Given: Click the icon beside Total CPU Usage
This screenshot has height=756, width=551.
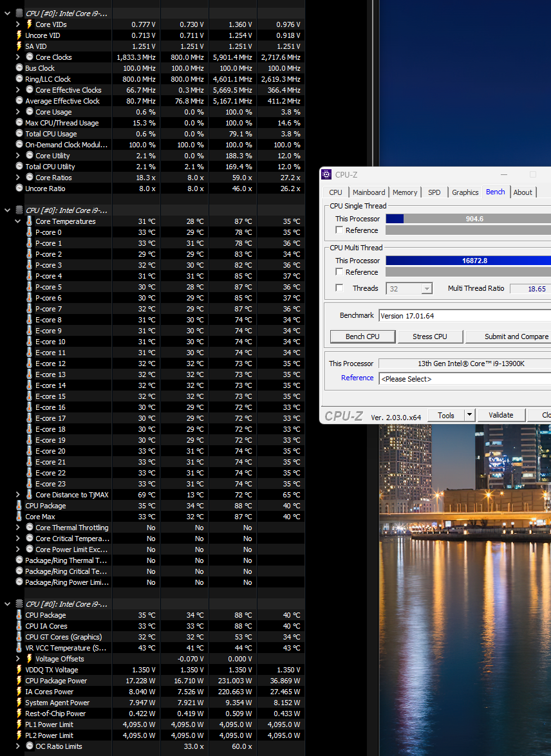Looking at the screenshot, I should [19, 134].
